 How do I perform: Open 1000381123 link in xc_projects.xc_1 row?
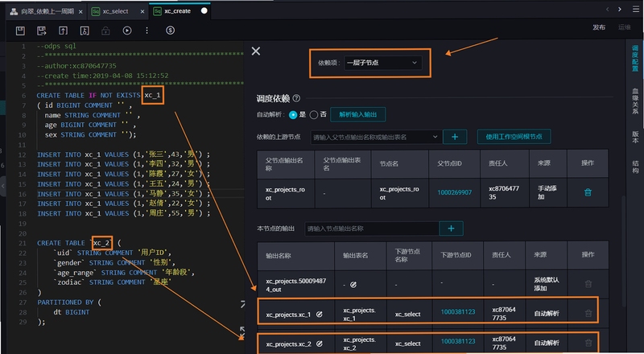pos(457,311)
